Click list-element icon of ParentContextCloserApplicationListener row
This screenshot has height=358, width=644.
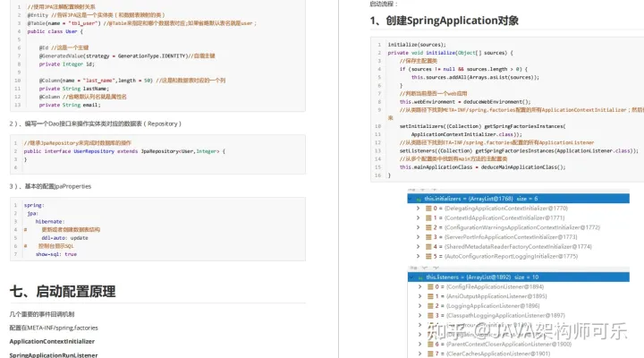pos(430,344)
